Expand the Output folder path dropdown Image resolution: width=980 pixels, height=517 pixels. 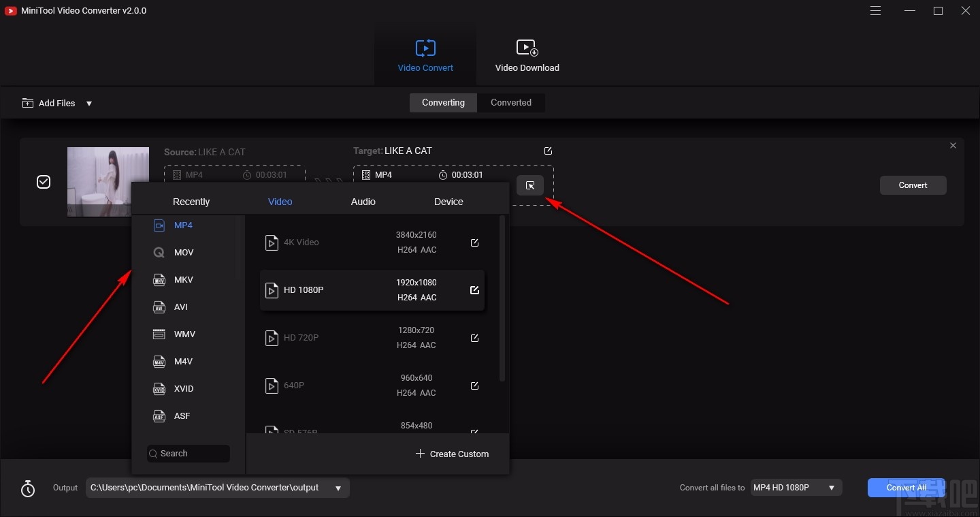pyautogui.click(x=338, y=488)
